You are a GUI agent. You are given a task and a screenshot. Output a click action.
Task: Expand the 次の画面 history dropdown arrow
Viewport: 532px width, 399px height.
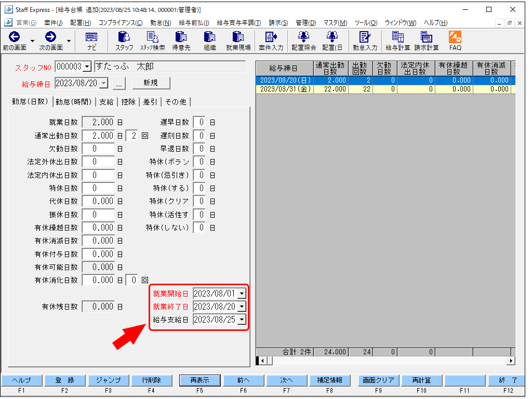(x=69, y=41)
